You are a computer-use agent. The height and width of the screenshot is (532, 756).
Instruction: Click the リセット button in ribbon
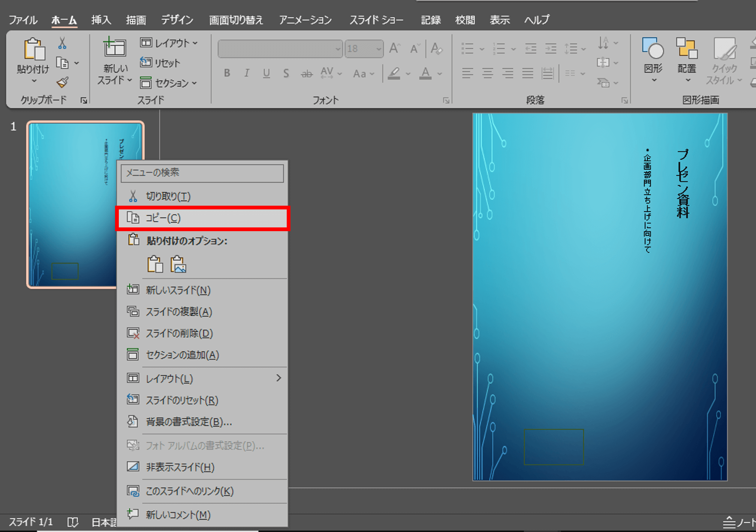coord(160,63)
